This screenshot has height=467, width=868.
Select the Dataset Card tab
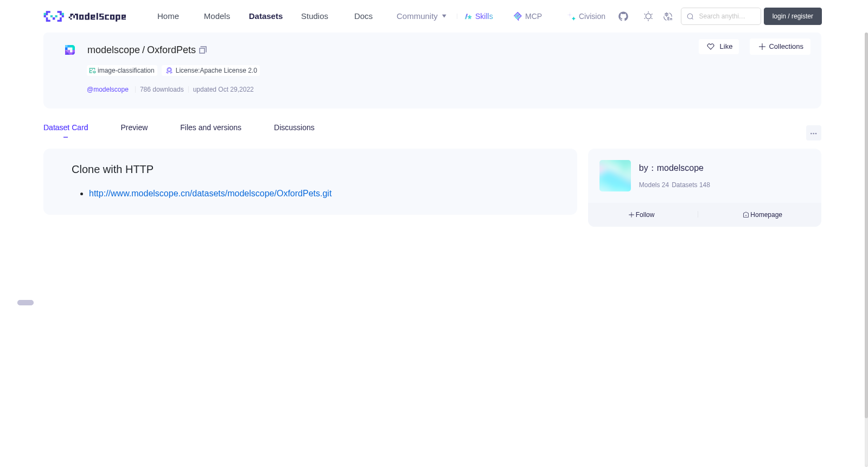point(66,127)
